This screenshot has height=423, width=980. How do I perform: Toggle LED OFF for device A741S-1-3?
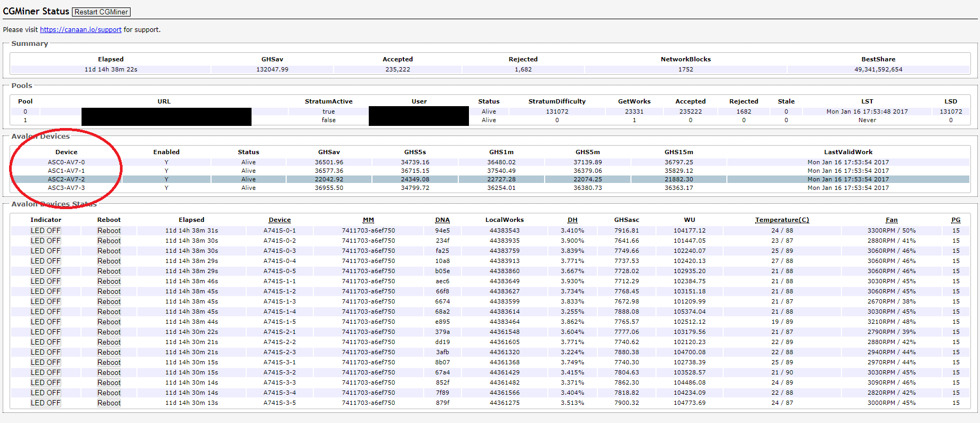(45, 301)
